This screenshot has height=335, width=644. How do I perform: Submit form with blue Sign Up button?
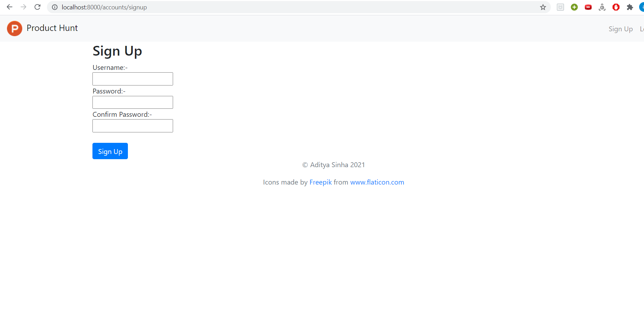110,151
